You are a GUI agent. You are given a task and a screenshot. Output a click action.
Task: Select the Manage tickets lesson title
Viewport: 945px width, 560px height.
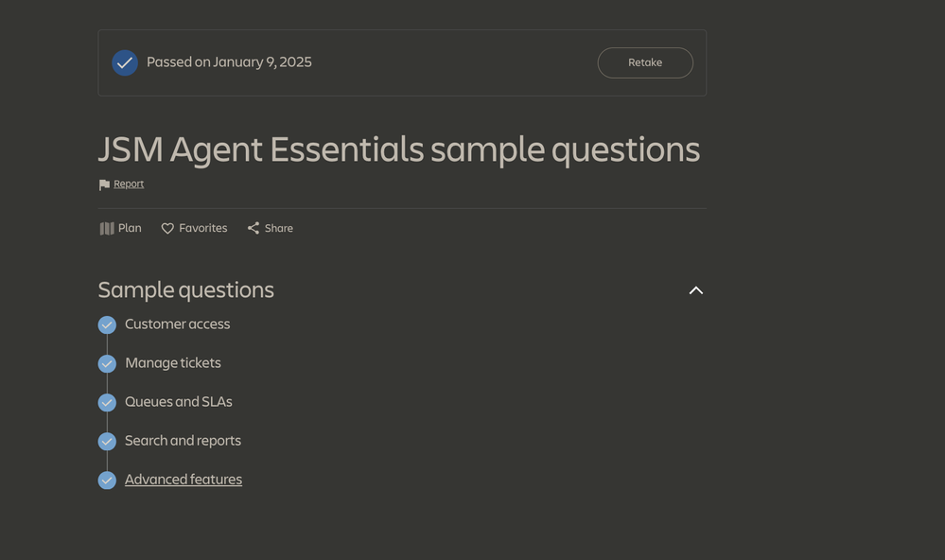coord(172,362)
